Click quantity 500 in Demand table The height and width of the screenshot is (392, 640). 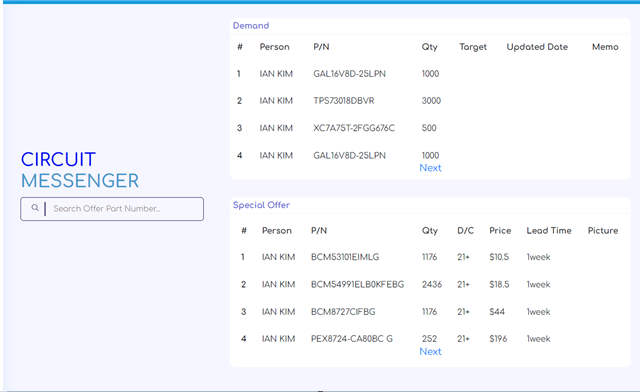pyautogui.click(x=429, y=128)
